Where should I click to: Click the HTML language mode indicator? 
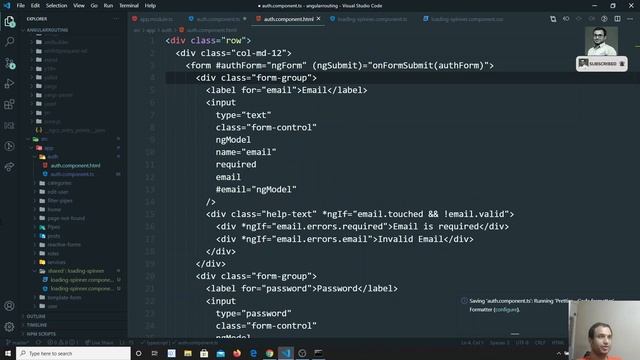[557, 343]
